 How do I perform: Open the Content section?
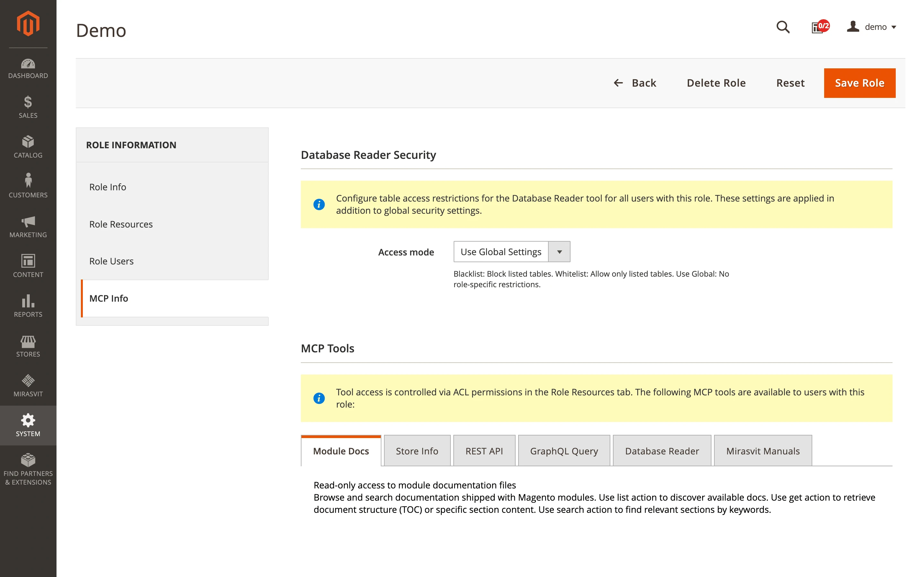pyautogui.click(x=28, y=267)
